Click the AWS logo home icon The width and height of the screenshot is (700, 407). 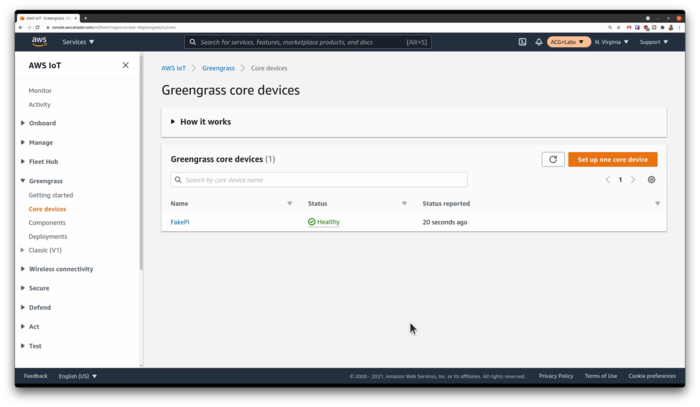[39, 42]
